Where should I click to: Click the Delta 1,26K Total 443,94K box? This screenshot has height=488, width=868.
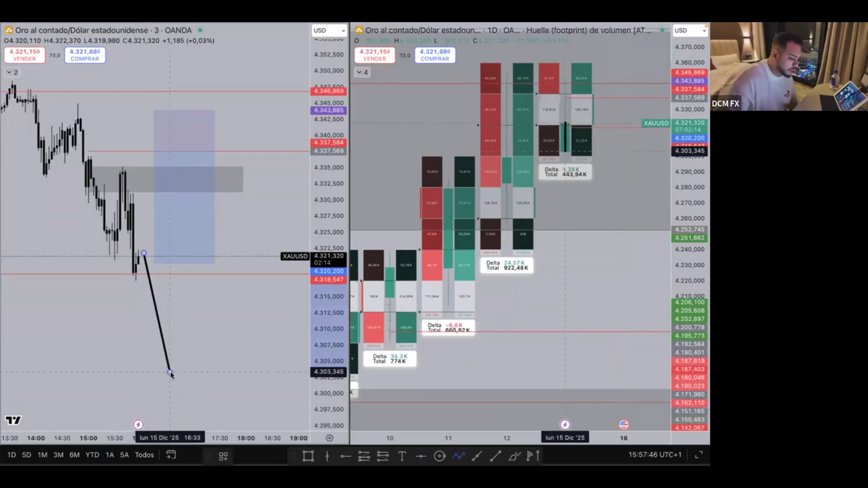(565, 172)
